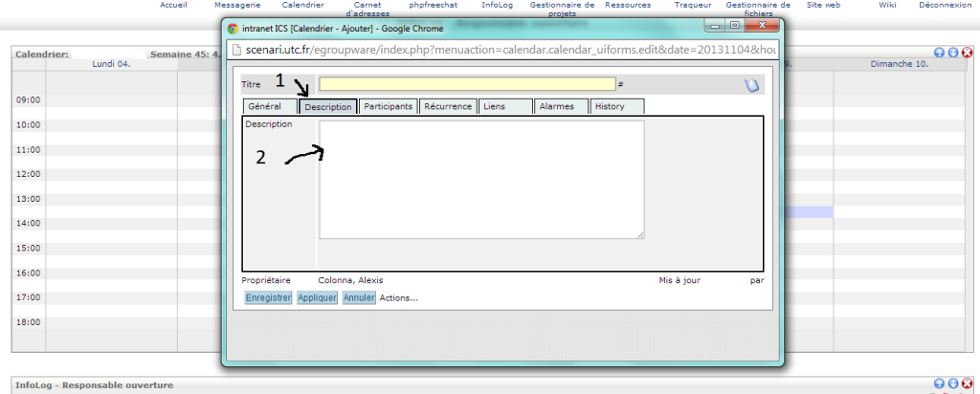Click the Chrome page icon in address bar
The image size is (980, 394).
point(237,50)
